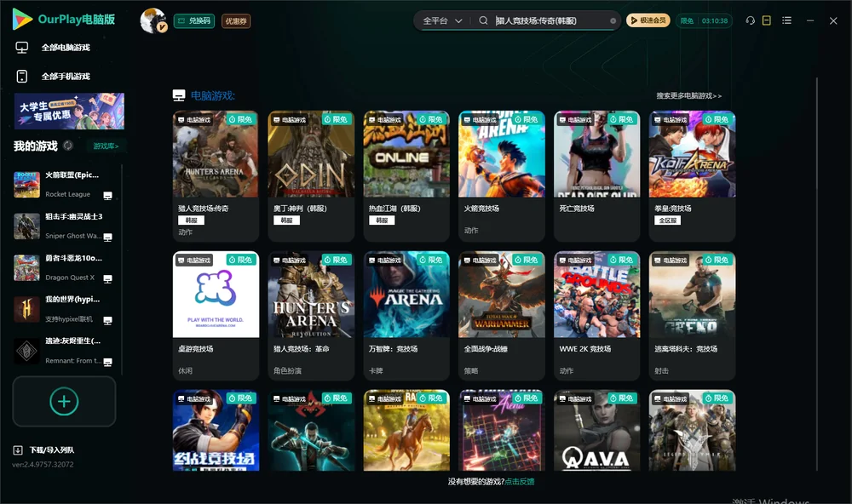Click the 限免 timer badge

(x=704, y=20)
